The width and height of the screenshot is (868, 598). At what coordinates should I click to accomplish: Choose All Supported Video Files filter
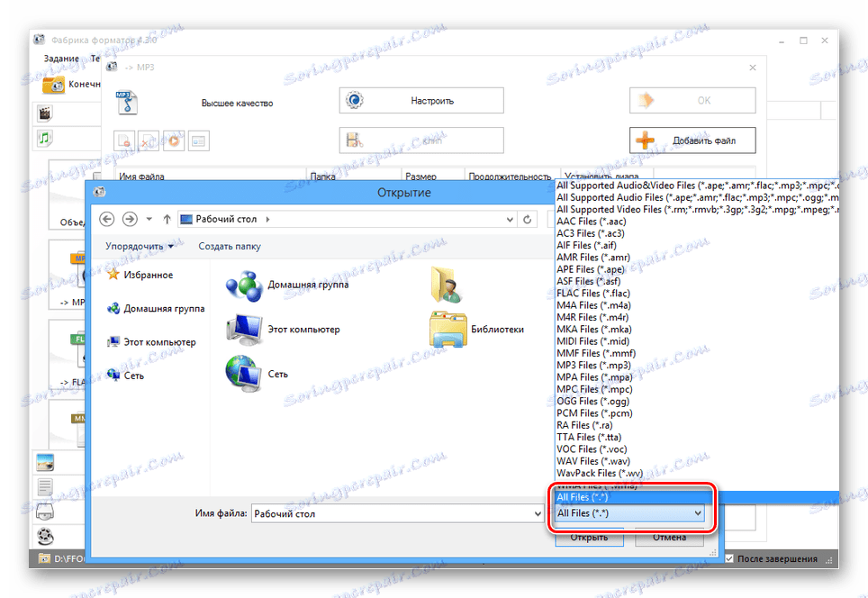click(x=698, y=209)
